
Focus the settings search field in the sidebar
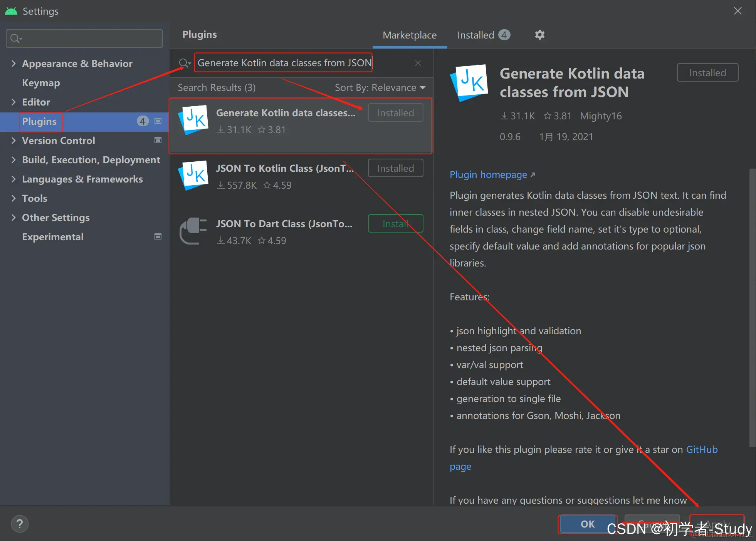(89, 39)
